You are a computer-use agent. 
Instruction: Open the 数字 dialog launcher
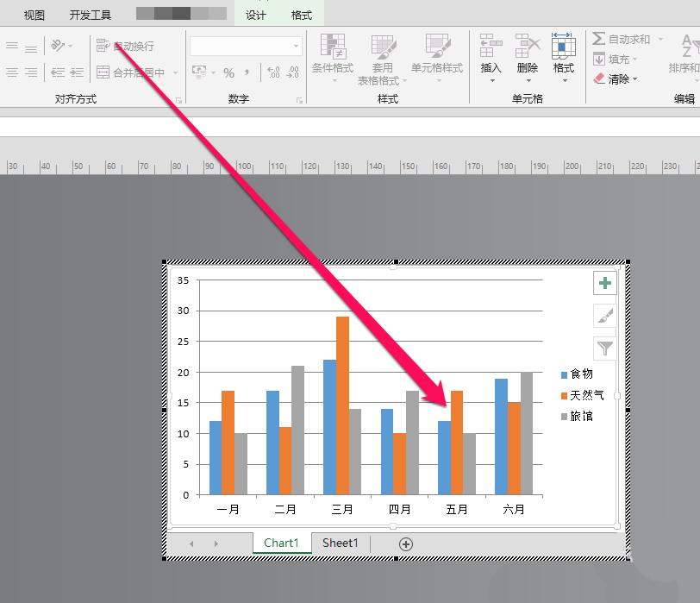[x=299, y=100]
